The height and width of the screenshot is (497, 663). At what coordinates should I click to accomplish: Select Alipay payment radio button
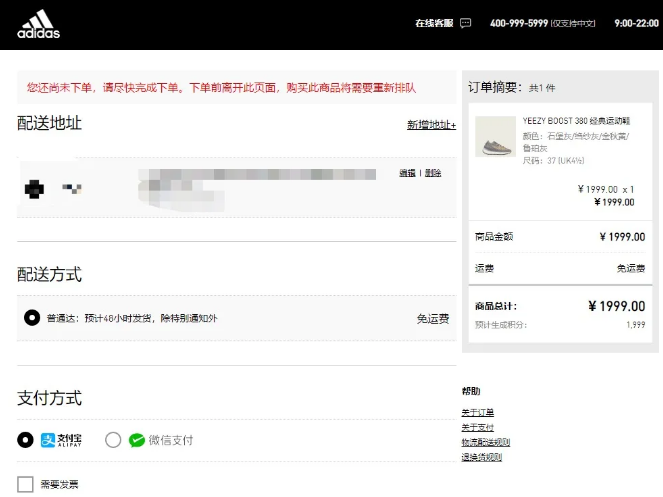pyautogui.click(x=25, y=440)
